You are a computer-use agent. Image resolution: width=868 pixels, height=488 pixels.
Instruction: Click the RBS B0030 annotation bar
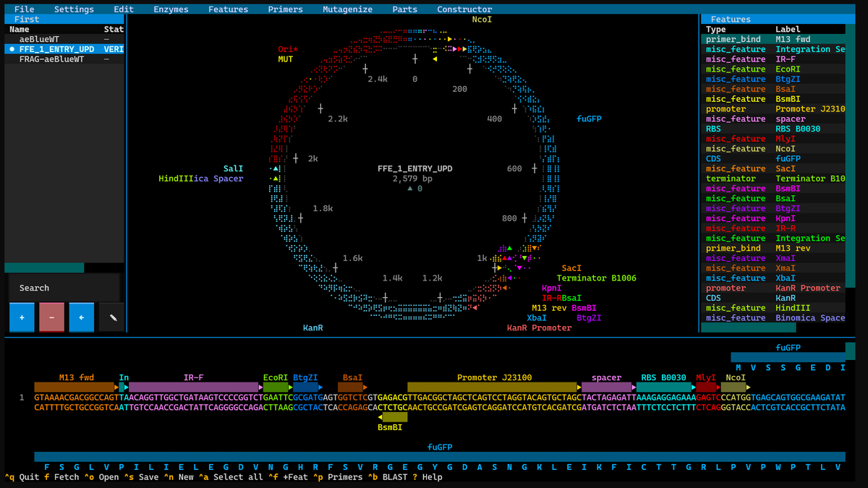tap(664, 388)
